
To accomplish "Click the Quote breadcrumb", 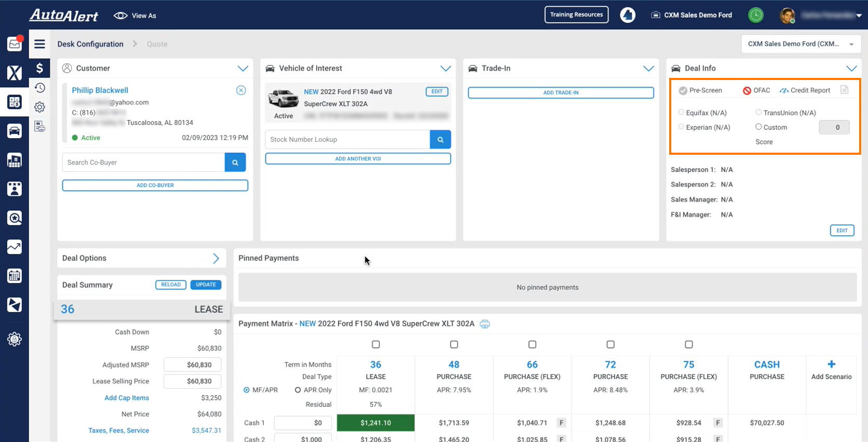I will click(x=157, y=44).
